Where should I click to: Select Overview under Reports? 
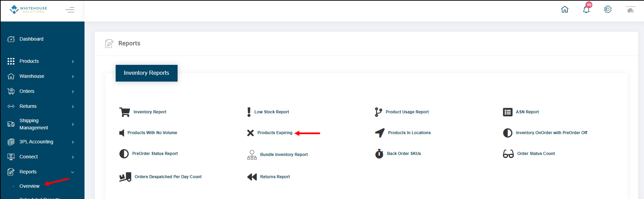(29, 186)
